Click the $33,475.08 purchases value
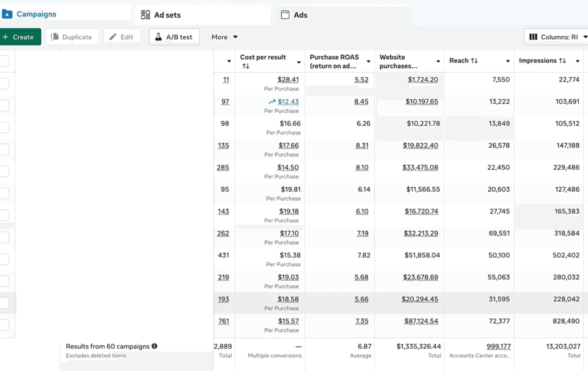Image resolution: width=588 pixels, height=371 pixels. (420, 168)
